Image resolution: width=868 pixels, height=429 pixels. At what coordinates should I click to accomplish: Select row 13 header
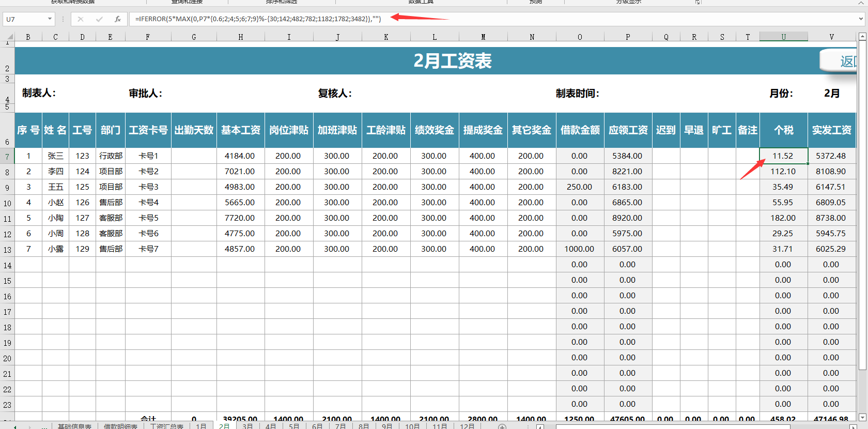point(7,249)
